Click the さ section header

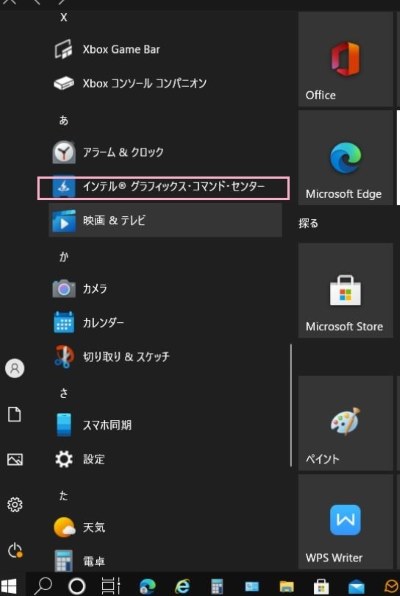coord(64,393)
